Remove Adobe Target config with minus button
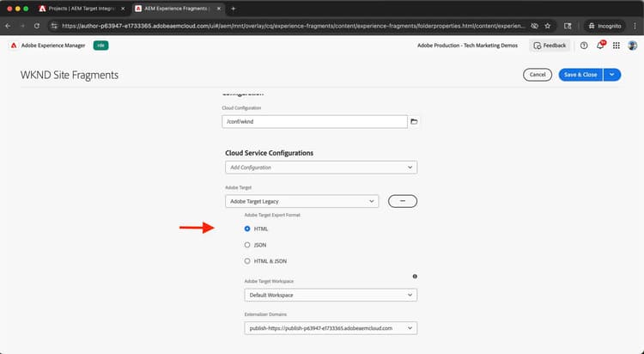 click(403, 201)
